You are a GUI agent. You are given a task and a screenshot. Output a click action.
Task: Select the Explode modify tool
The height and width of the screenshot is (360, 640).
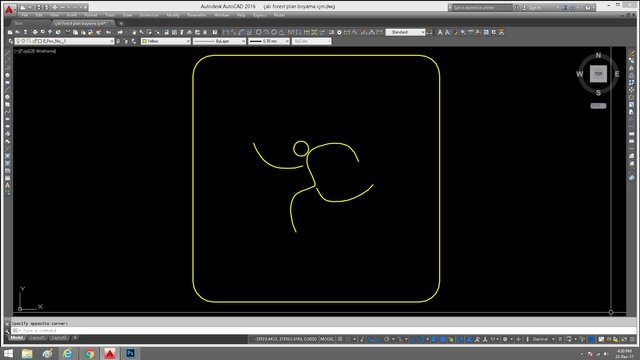tap(631, 178)
